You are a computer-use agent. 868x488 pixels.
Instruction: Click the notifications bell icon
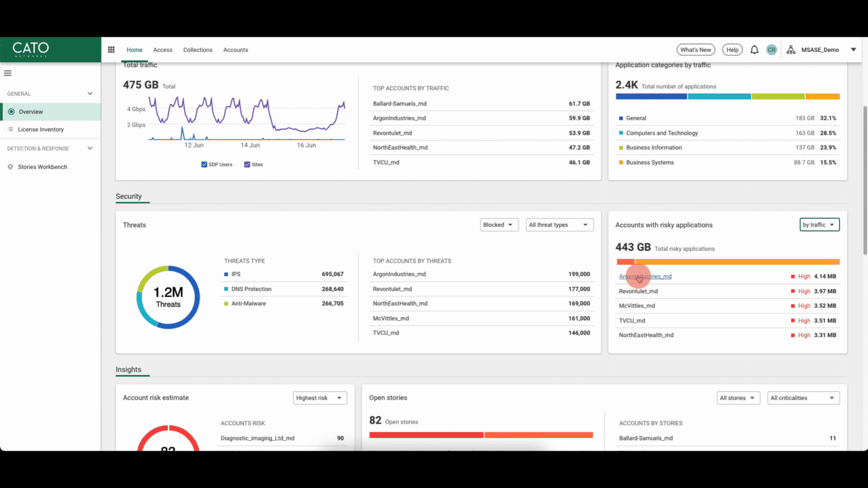[x=754, y=50]
